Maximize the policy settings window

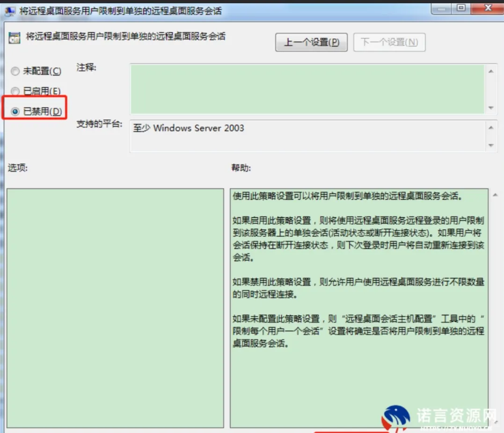461,8
